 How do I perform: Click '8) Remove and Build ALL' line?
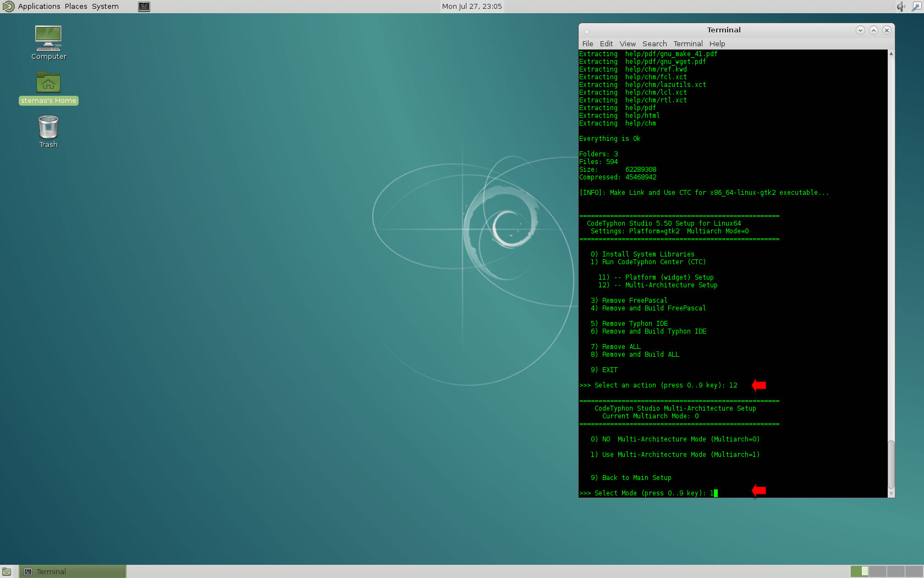(x=635, y=355)
